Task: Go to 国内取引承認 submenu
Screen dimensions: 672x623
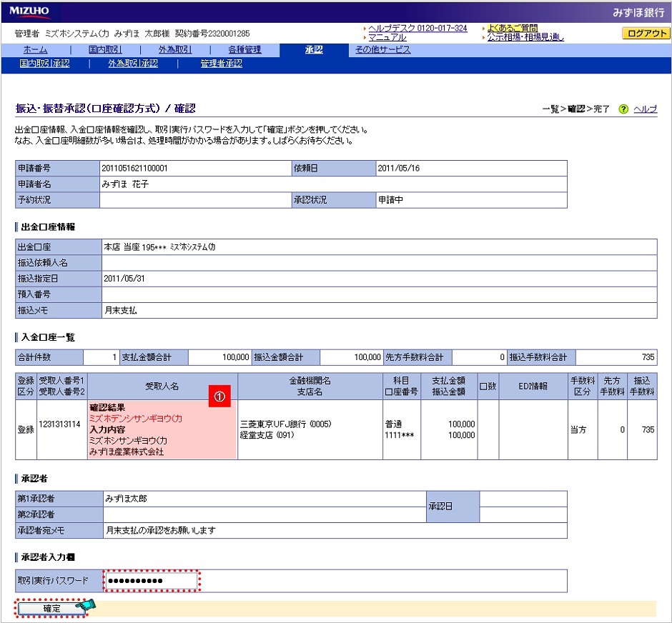Action: pos(44,64)
